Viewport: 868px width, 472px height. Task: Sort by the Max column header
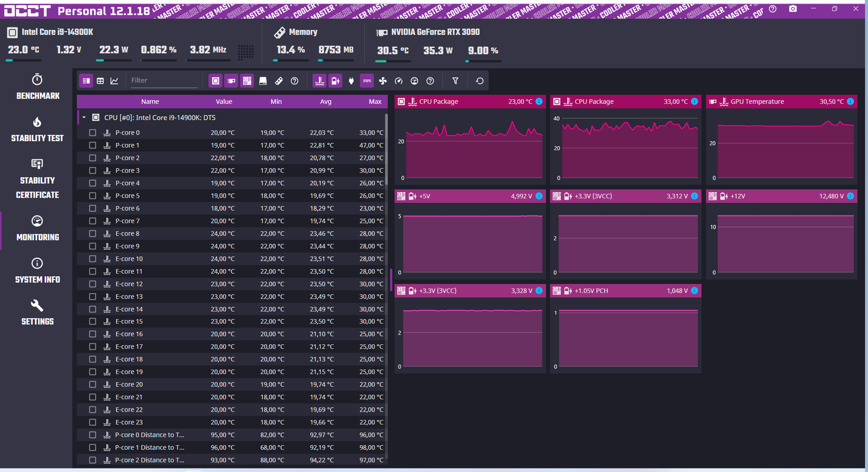click(x=375, y=102)
